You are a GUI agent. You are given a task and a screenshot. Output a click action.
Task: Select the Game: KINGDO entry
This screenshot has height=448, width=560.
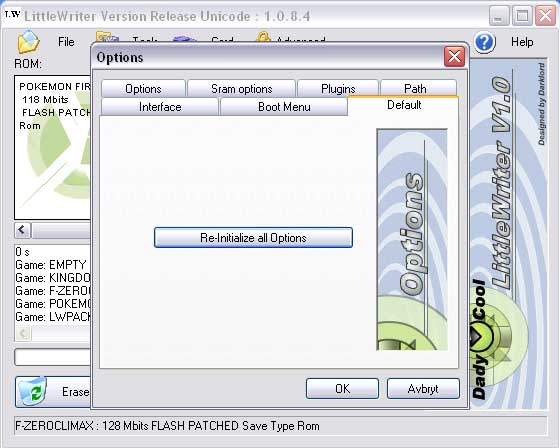pos(52,278)
